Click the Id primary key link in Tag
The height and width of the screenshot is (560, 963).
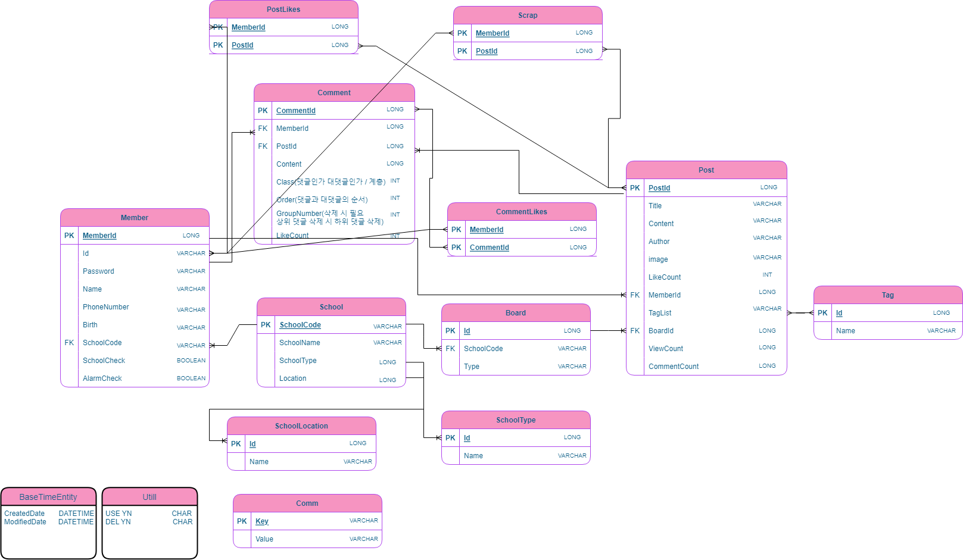[839, 312]
